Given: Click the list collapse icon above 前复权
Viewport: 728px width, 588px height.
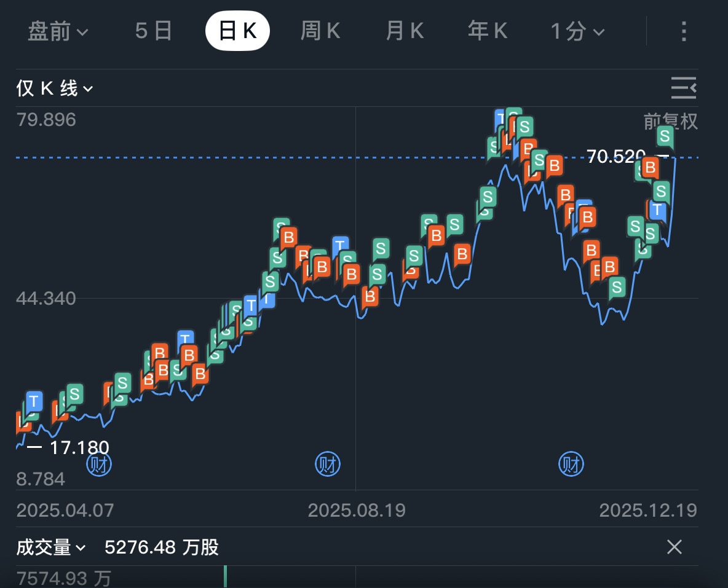Looking at the screenshot, I should [x=683, y=88].
